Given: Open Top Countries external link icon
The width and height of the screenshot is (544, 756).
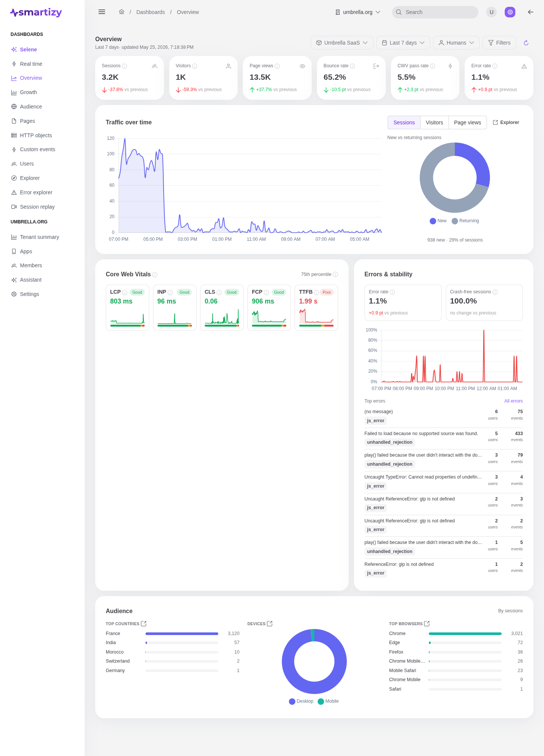Looking at the screenshot, I should pos(144,624).
